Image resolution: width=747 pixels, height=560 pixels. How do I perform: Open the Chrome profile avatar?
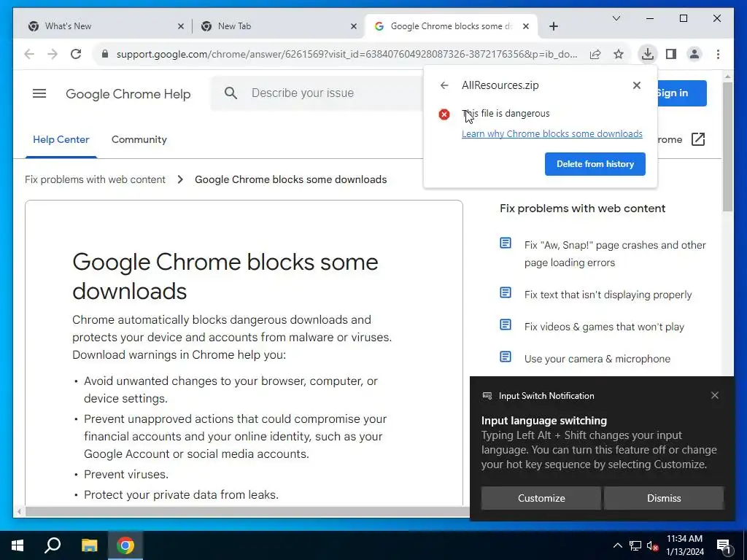(x=694, y=54)
